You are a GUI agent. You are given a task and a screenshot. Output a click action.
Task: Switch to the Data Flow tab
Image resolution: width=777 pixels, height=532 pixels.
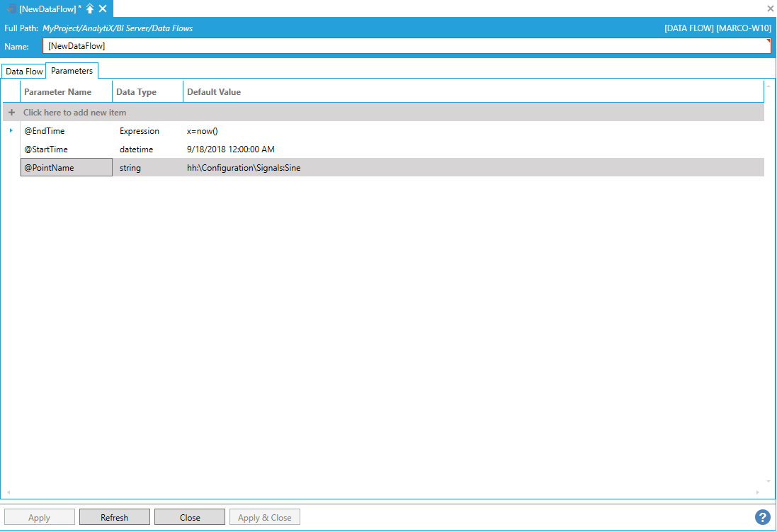coord(24,72)
